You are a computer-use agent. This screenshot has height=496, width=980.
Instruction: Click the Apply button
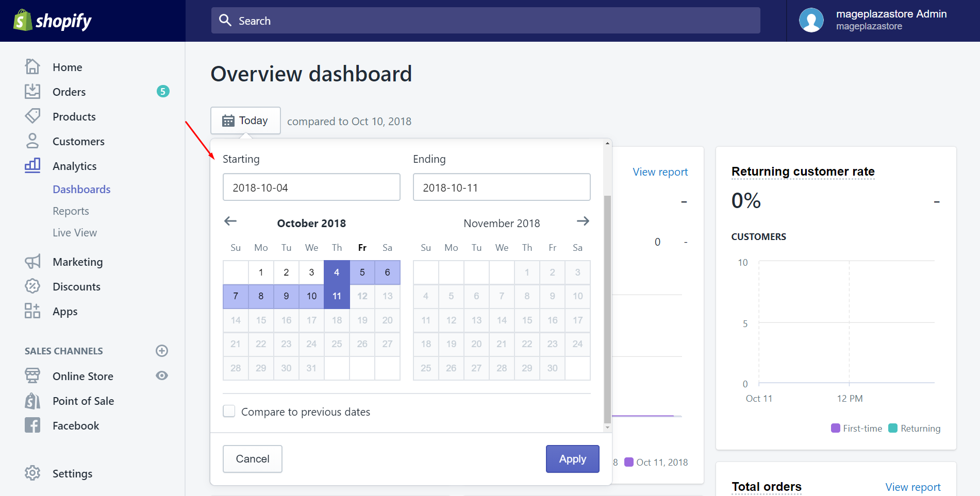[573, 458]
